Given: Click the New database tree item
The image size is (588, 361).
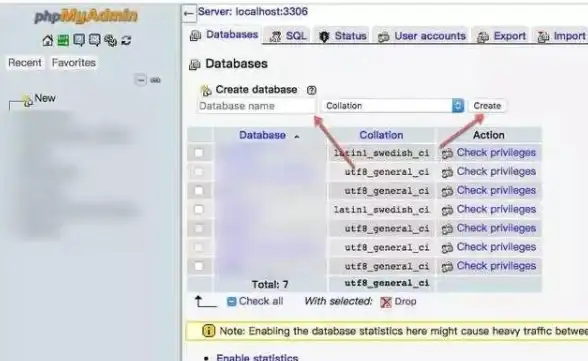Looking at the screenshot, I should coord(45,98).
